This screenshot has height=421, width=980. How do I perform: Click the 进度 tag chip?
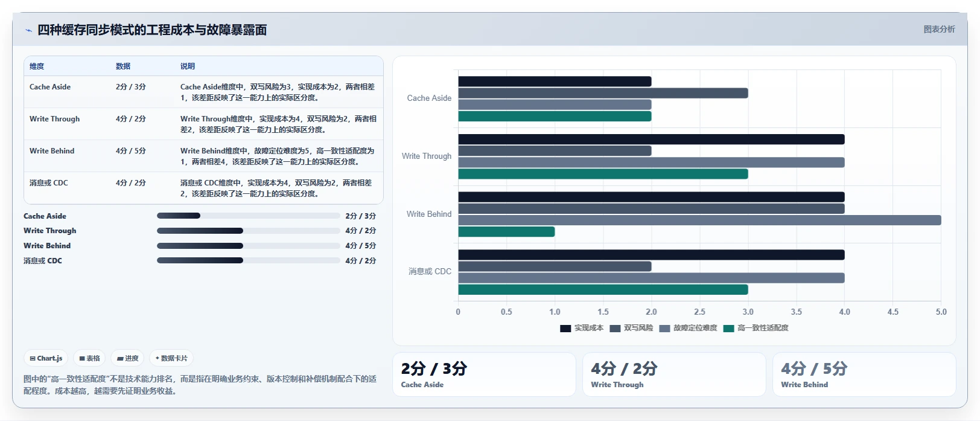point(127,358)
